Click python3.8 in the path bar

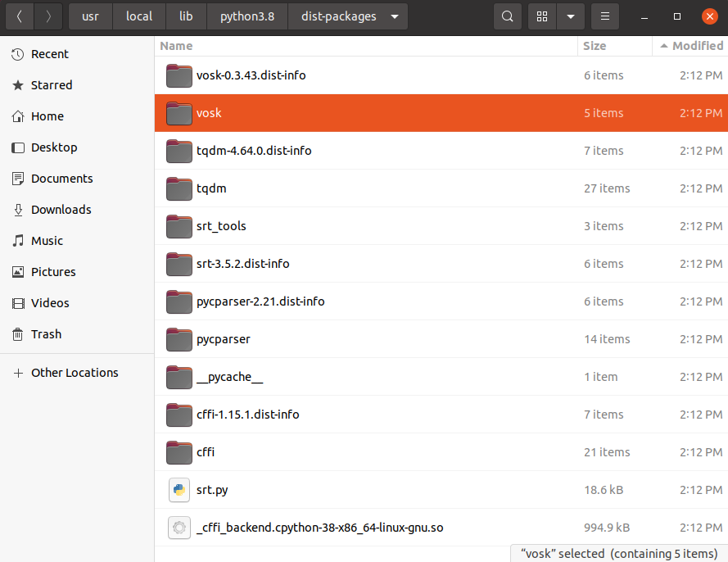[x=246, y=16]
